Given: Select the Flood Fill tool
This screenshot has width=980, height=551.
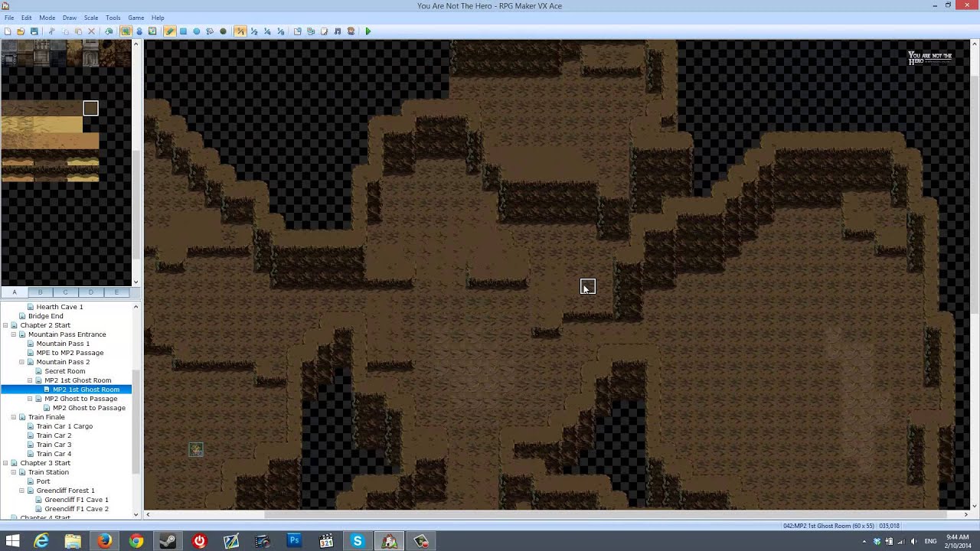Looking at the screenshot, I should point(210,31).
